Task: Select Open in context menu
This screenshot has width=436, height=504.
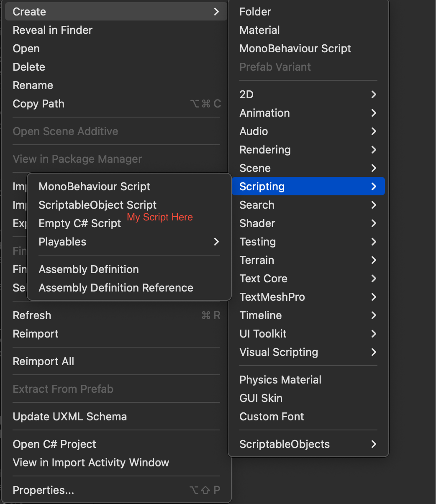Action: tap(116, 49)
